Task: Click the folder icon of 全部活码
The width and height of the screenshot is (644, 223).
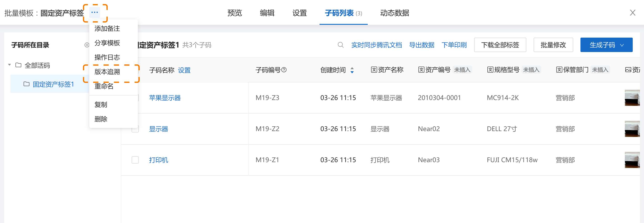Action: 18,65
